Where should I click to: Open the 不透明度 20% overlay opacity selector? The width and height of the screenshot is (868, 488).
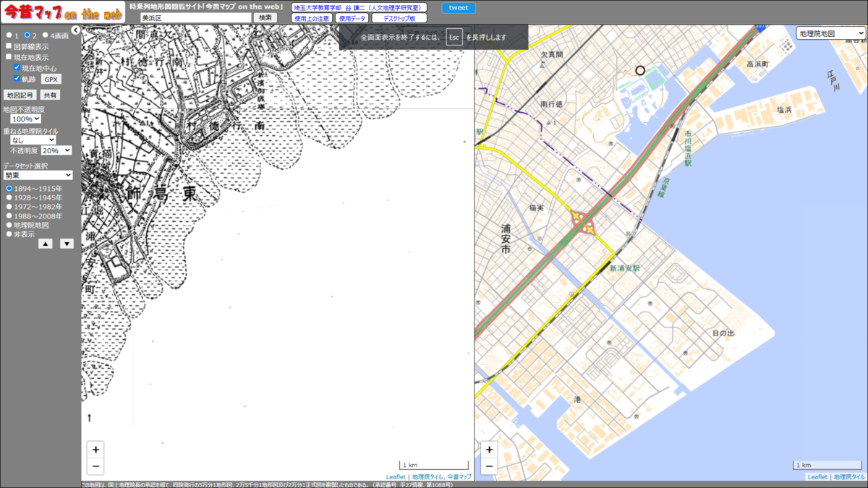pyautogui.click(x=56, y=150)
